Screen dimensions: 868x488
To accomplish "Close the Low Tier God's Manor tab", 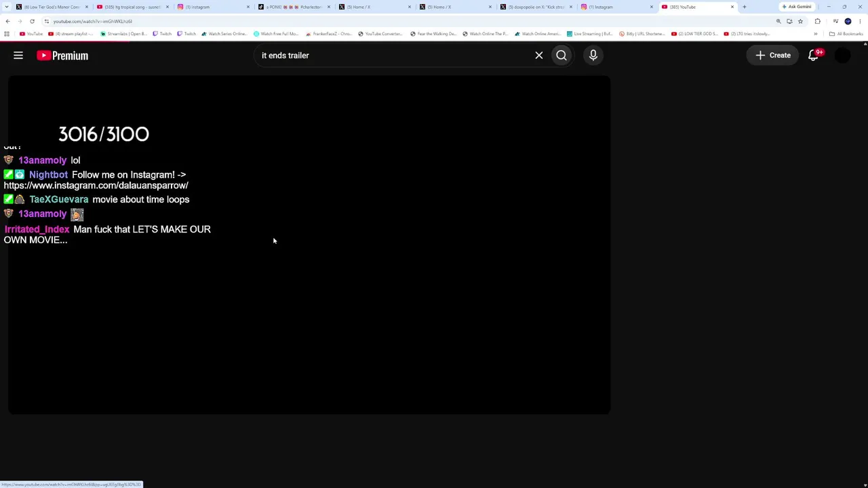I will pyautogui.click(x=86, y=7).
